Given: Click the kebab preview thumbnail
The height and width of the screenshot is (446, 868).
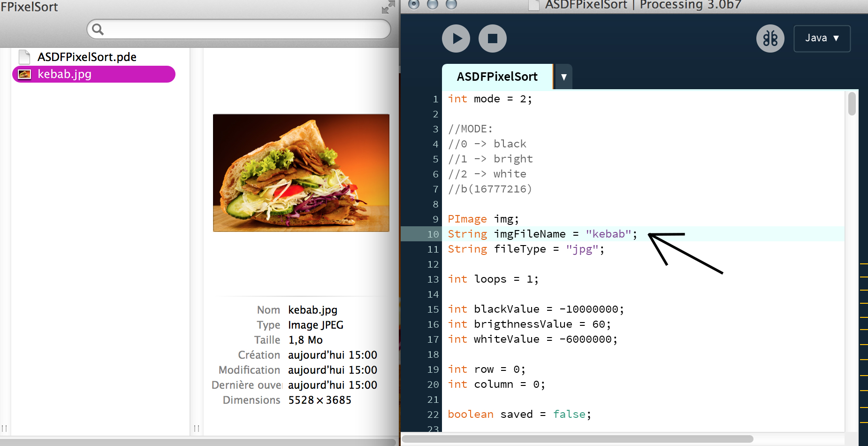Looking at the screenshot, I should (301, 173).
